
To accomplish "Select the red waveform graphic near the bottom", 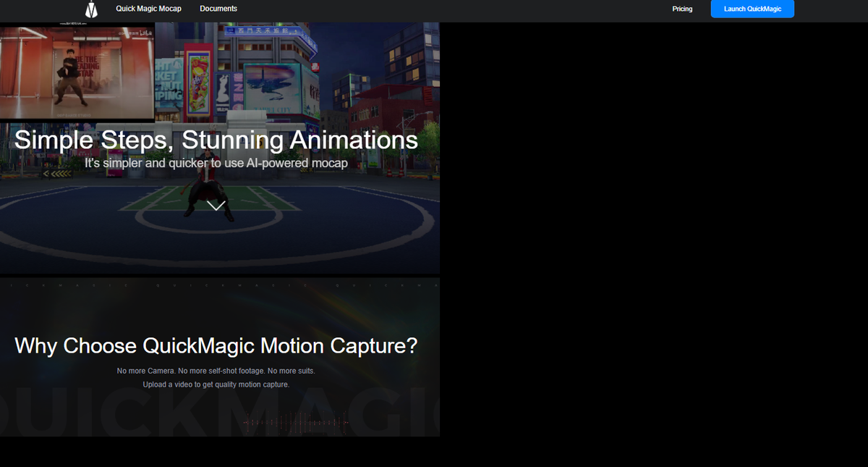I will tap(293, 422).
